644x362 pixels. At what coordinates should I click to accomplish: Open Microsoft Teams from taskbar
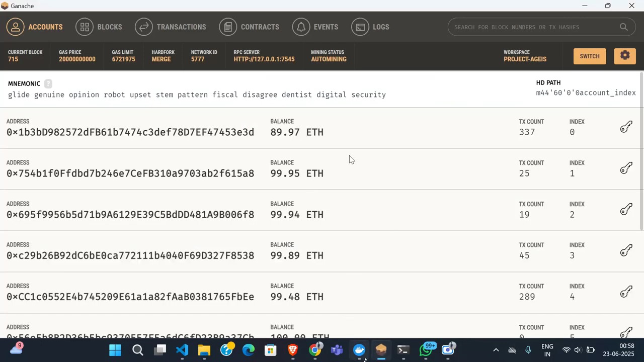click(x=337, y=350)
